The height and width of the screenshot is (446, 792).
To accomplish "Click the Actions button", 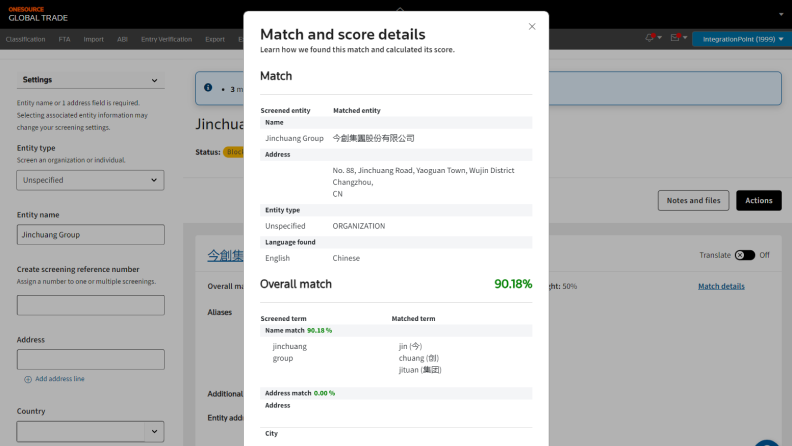I will [x=758, y=200].
